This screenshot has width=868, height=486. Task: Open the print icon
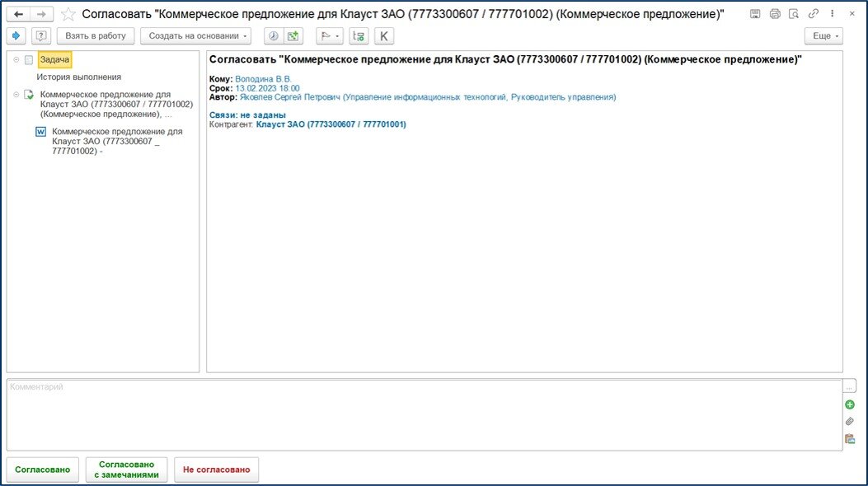(x=774, y=13)
